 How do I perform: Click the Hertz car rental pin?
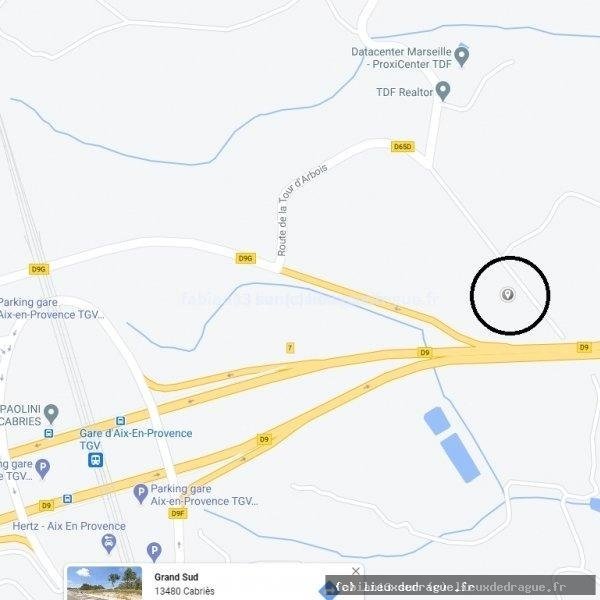click(109, 543)
